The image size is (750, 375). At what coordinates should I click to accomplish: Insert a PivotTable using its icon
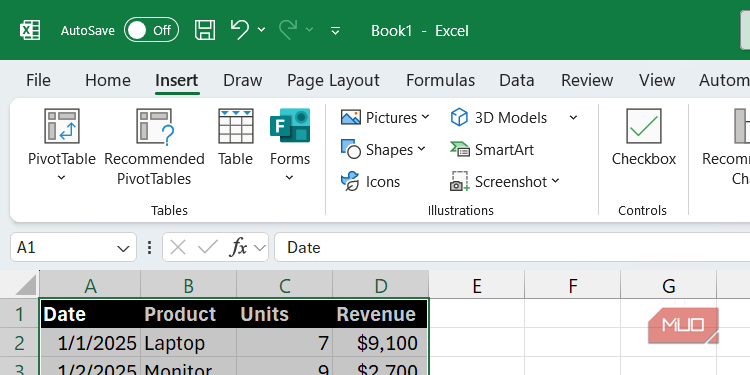pos(62,126)
